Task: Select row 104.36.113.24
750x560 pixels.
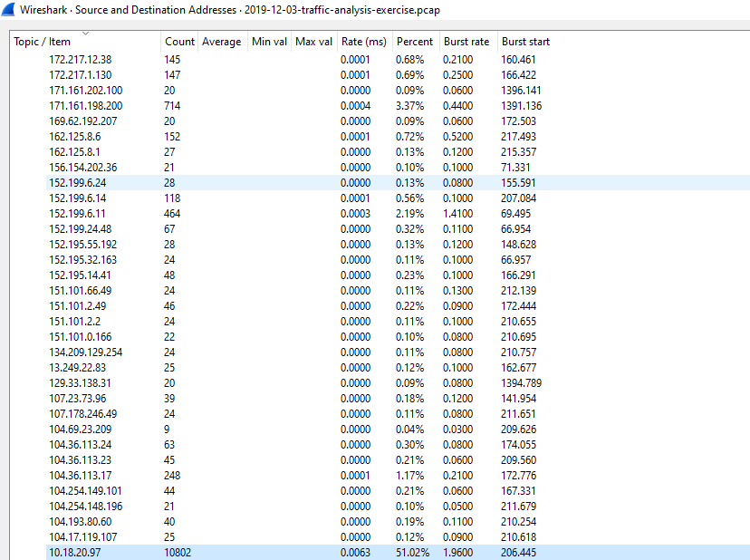Action: [x=398, y=445]
